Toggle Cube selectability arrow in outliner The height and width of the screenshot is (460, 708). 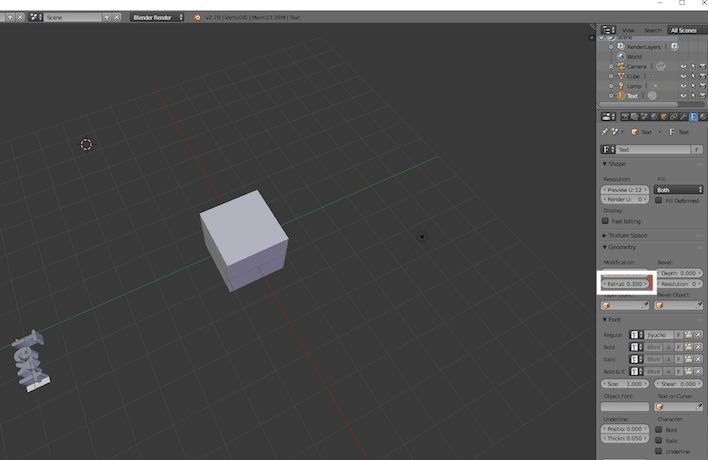pos(693,76)
